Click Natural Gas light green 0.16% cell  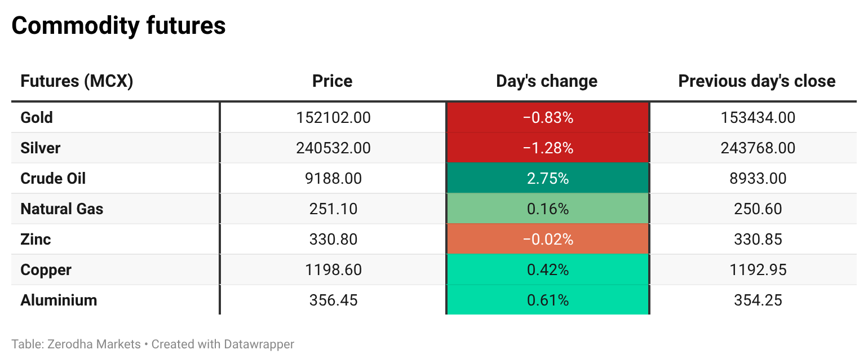click(548, 209)
